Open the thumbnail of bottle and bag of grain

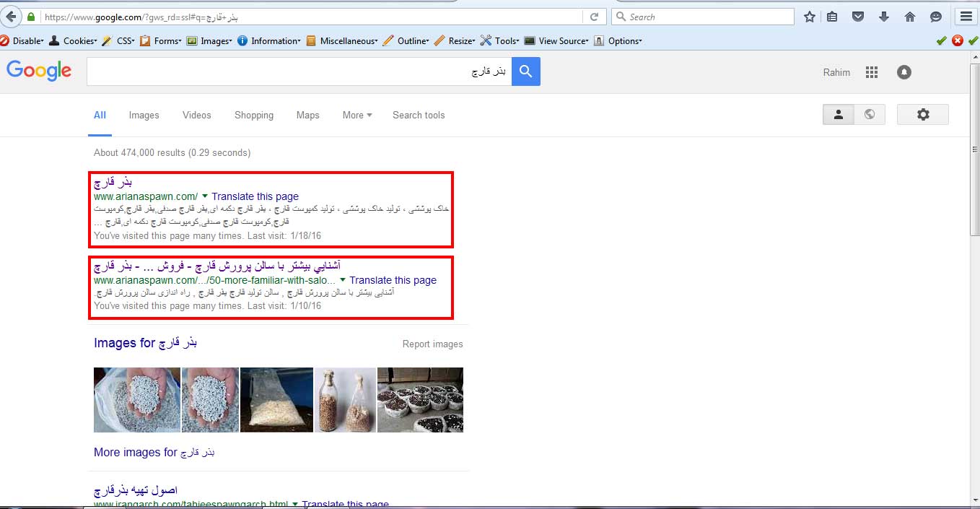(x=345, y=400)
